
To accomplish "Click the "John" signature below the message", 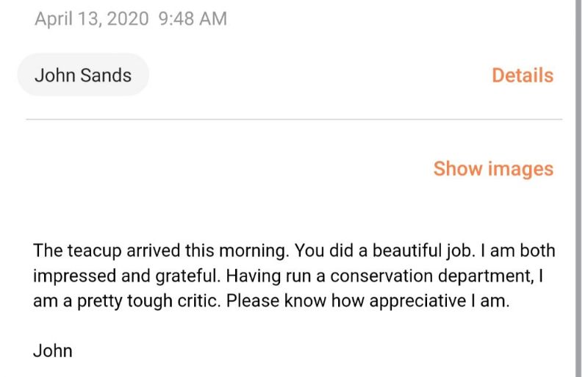I will (53, 351).
